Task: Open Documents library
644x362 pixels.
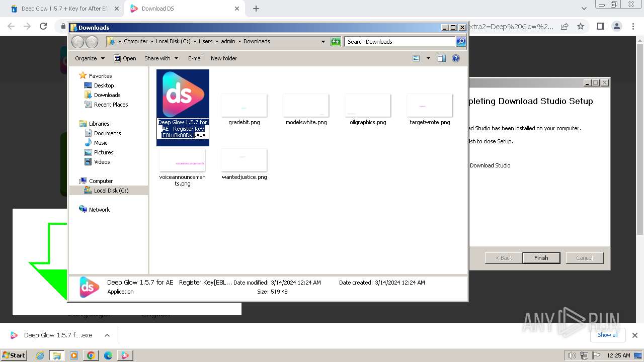Action: click(x=103, y=133)
